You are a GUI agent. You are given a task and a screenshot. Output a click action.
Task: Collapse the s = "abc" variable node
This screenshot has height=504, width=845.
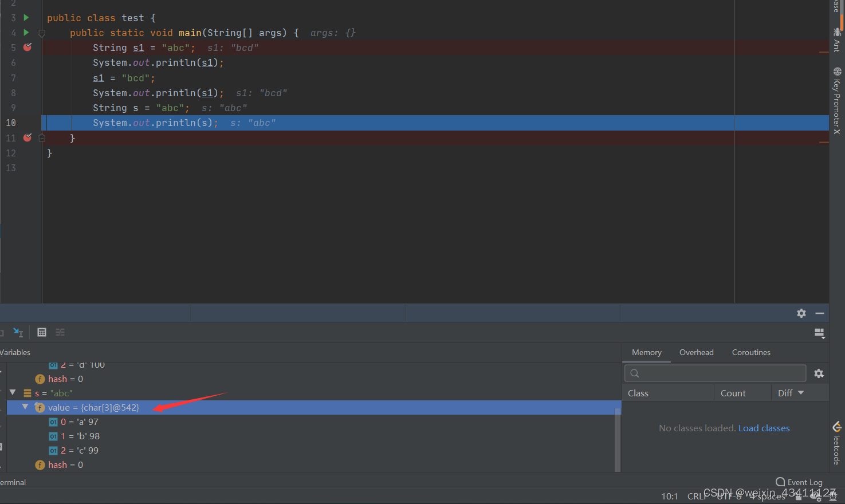(x=13, y=393)
